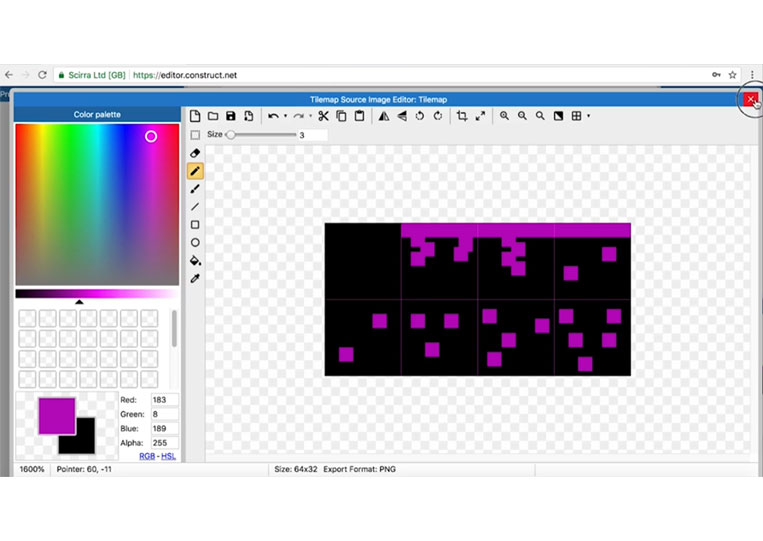Copy the selection to the clipboard
This screenshot has width=763, height=541.
[x=342, y=116]
